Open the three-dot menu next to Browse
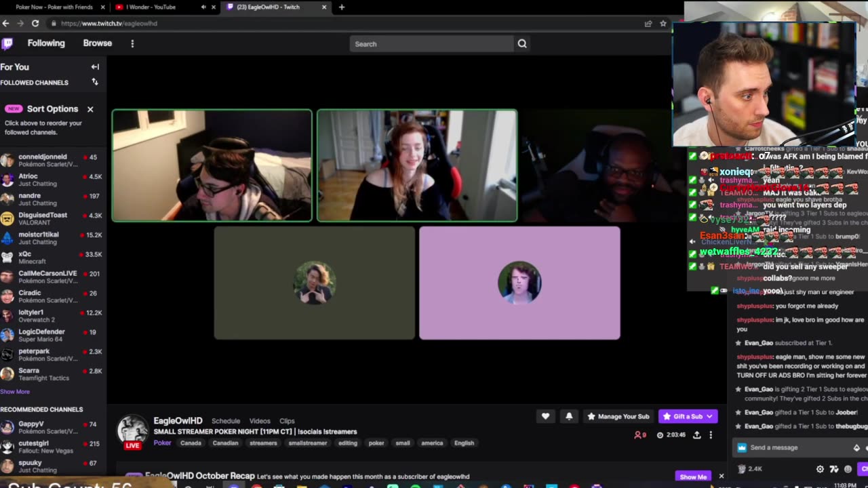868x488 pixels. click(132, 43)
